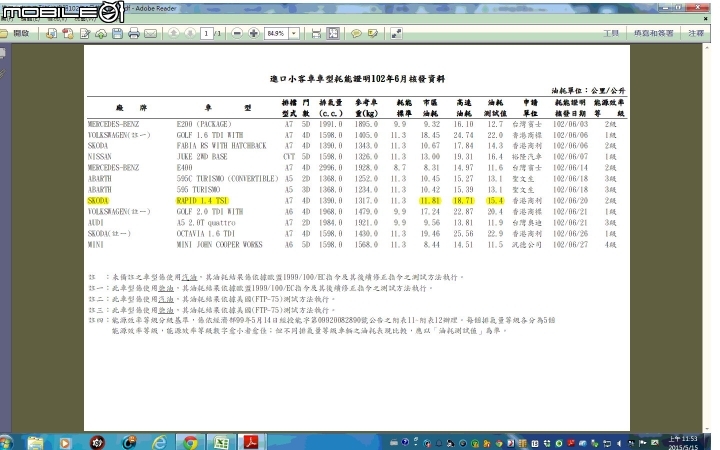Click the page number input field
Viewport: 720px width, 450px height.
(x=207, y=33)
